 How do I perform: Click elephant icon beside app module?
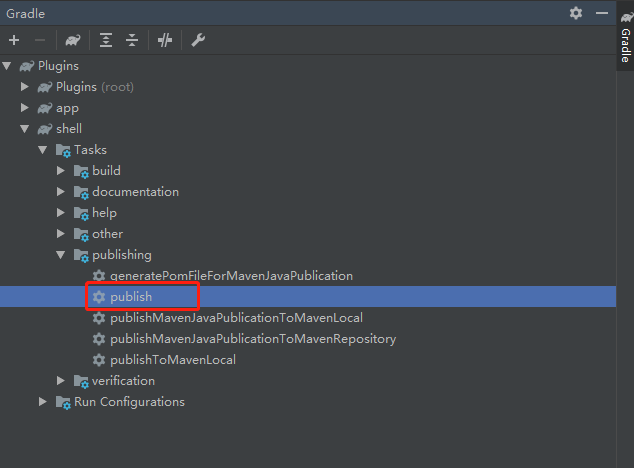[45, 108]
